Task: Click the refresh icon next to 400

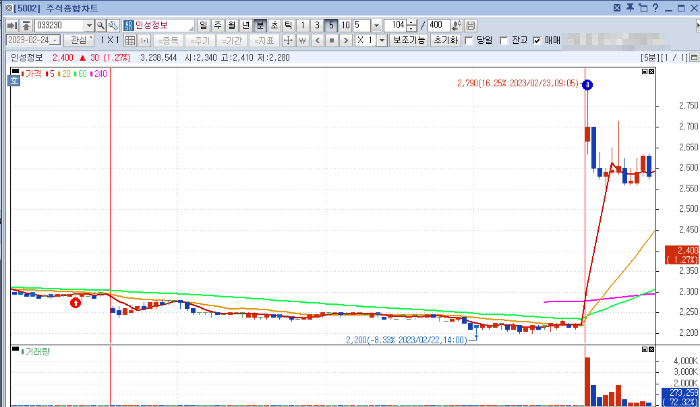Action: tap(456, 25)
